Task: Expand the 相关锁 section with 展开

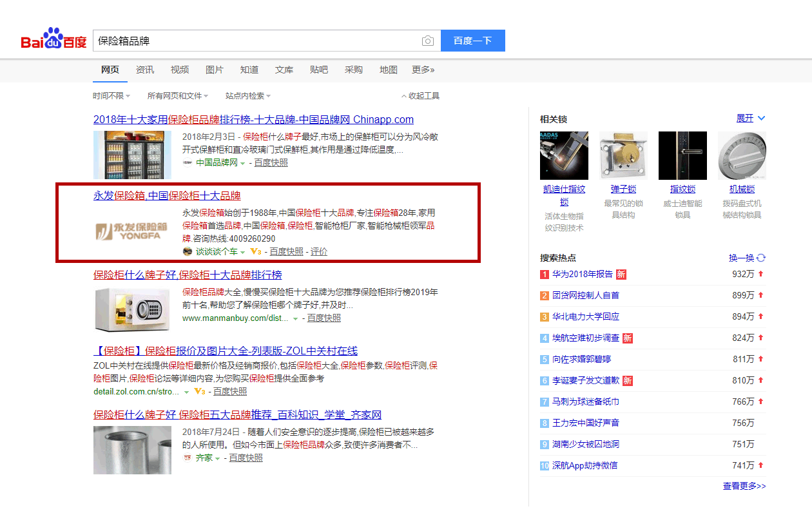Action: click(x=751, y=119)
